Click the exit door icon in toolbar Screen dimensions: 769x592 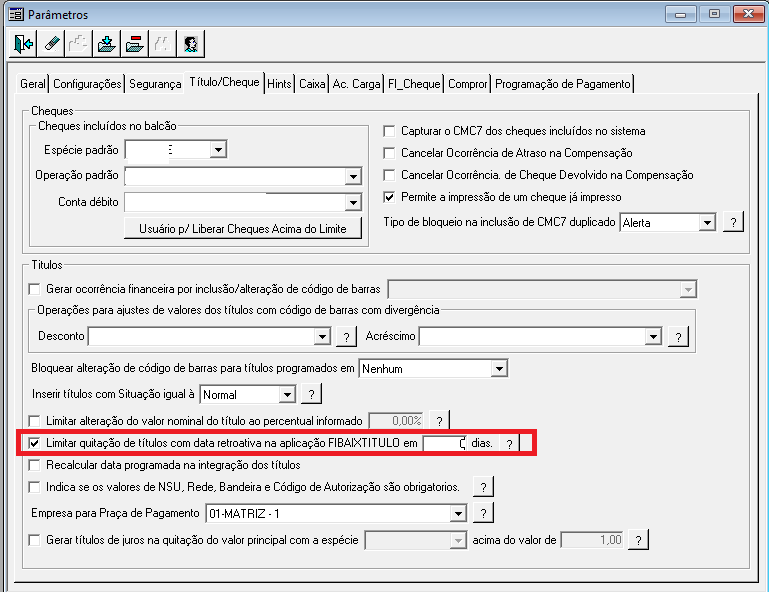[23, 44]
